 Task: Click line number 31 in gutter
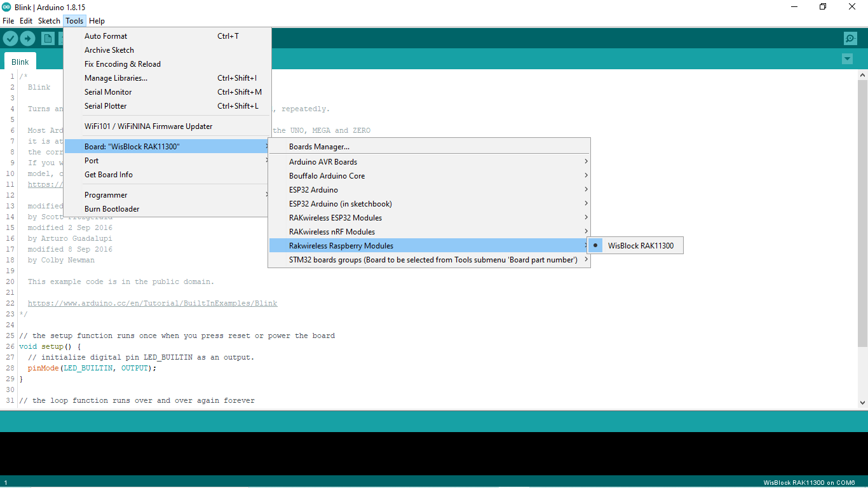pos(10,400)
